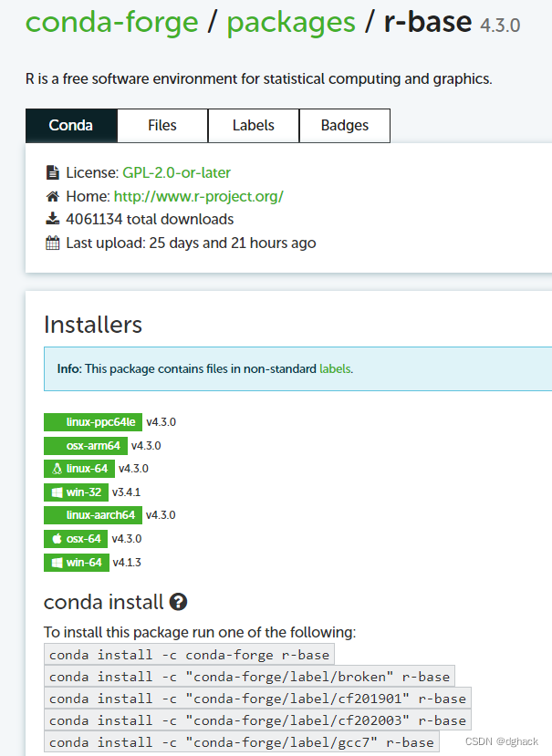The width and height of the screenshot is (552, 756).
Task: Click the calendar icon beside Last upload
Action: [x=55, y=243]
